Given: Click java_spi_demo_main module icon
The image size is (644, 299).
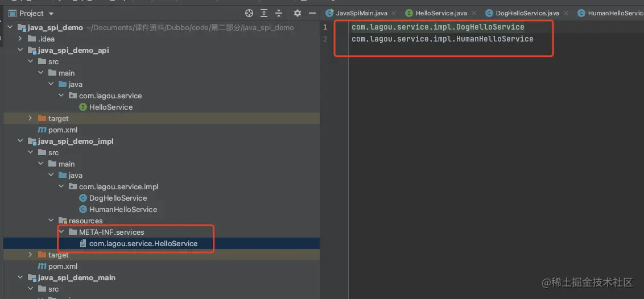Looking at the screenshot, I should tap(32, 277).
